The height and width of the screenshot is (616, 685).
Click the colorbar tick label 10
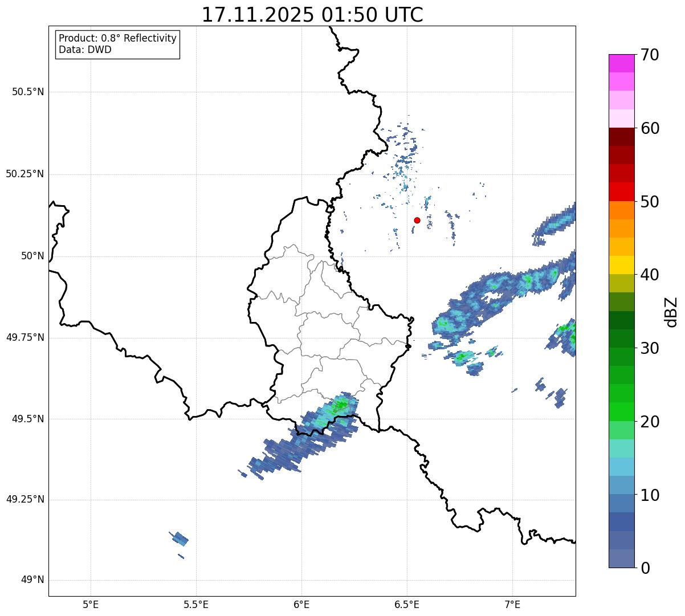tap(650, 495)
